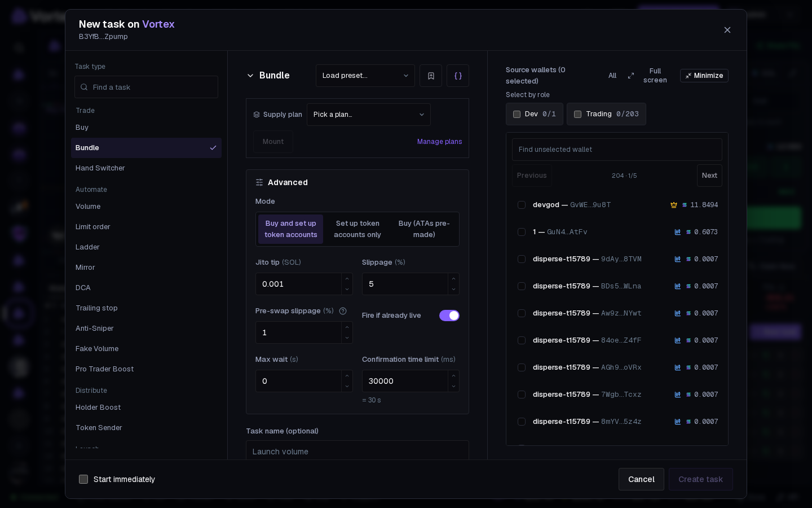The image size is (812, 508).
Task: Go to the Next wallet page
Action: (x=709, y=176)
